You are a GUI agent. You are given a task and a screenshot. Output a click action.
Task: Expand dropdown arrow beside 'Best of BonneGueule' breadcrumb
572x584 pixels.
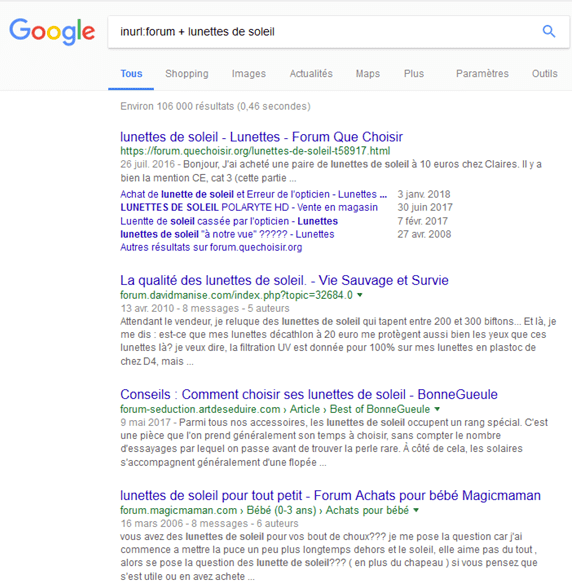tap(437, 409)
